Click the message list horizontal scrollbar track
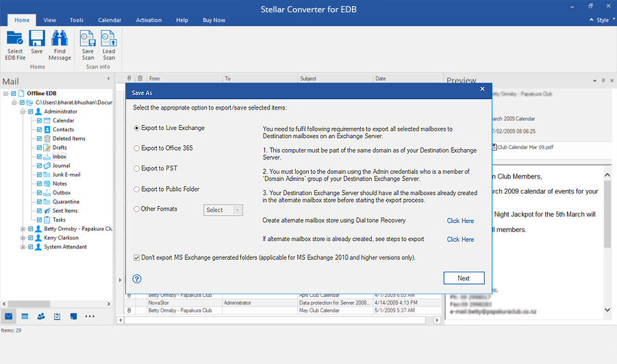 [x=275, y=320]
